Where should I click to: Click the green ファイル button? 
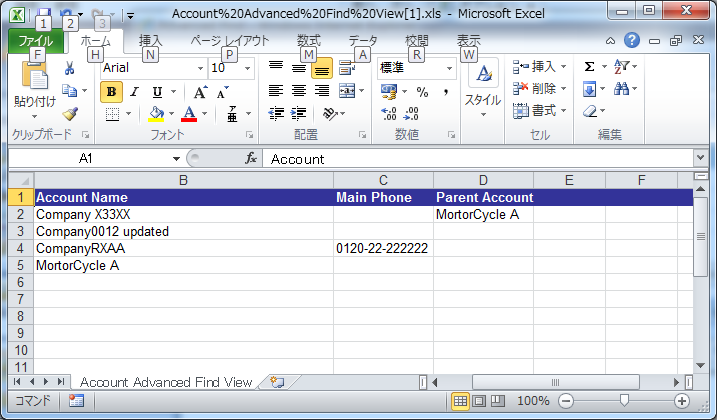[36, 41]
